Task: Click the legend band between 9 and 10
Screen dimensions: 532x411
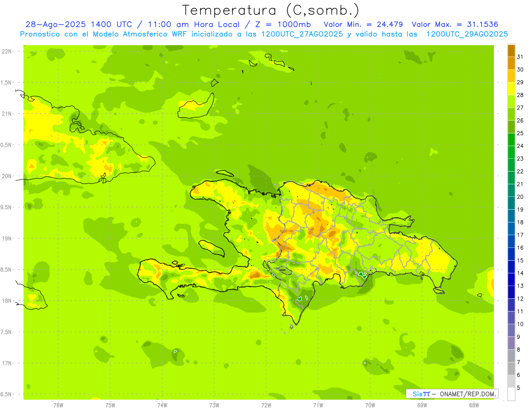Action: pos(511,331)
